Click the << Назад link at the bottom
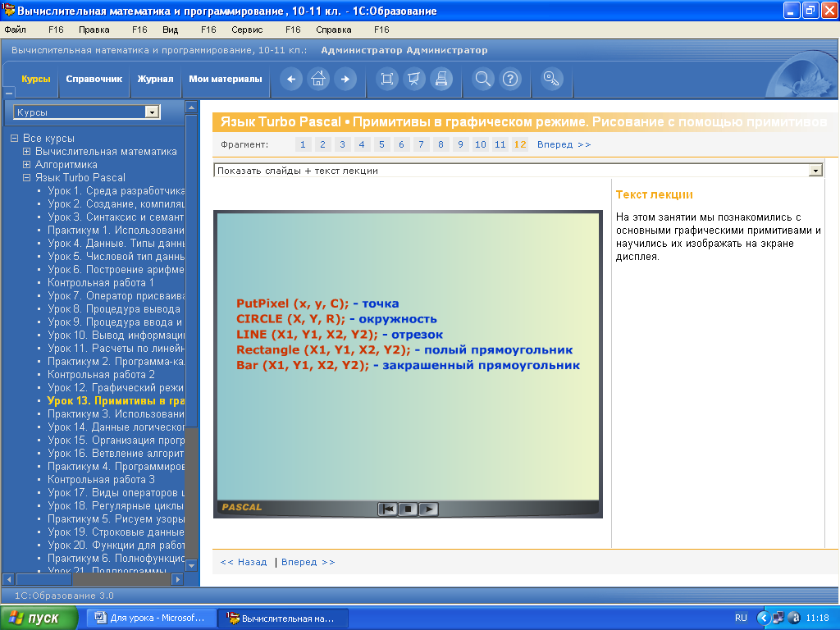This screenshot has width=840, height=630. click(x=244, y=562)
